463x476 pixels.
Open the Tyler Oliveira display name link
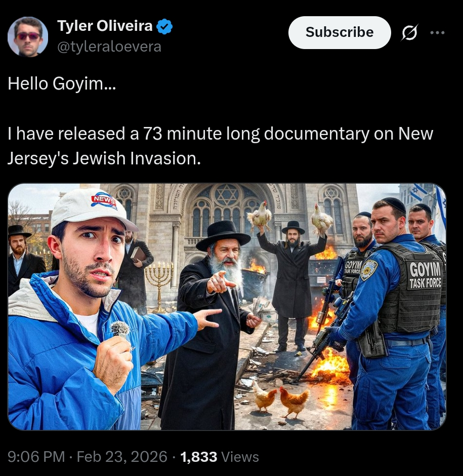105,26
